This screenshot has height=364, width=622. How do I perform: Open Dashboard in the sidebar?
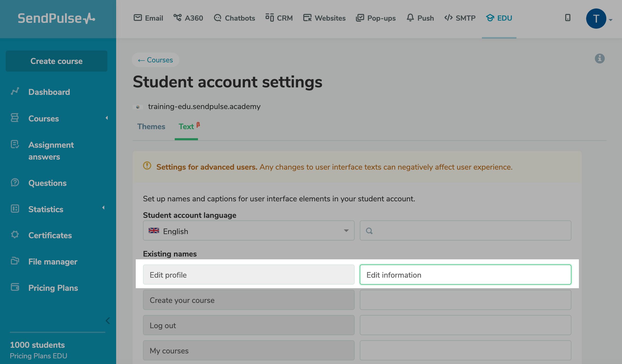tap(49, 92)
